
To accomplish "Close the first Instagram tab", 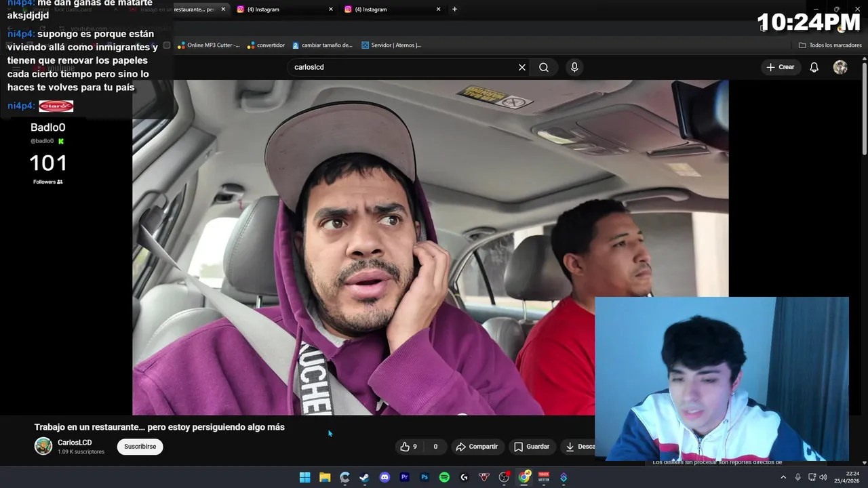I will 331,9.
